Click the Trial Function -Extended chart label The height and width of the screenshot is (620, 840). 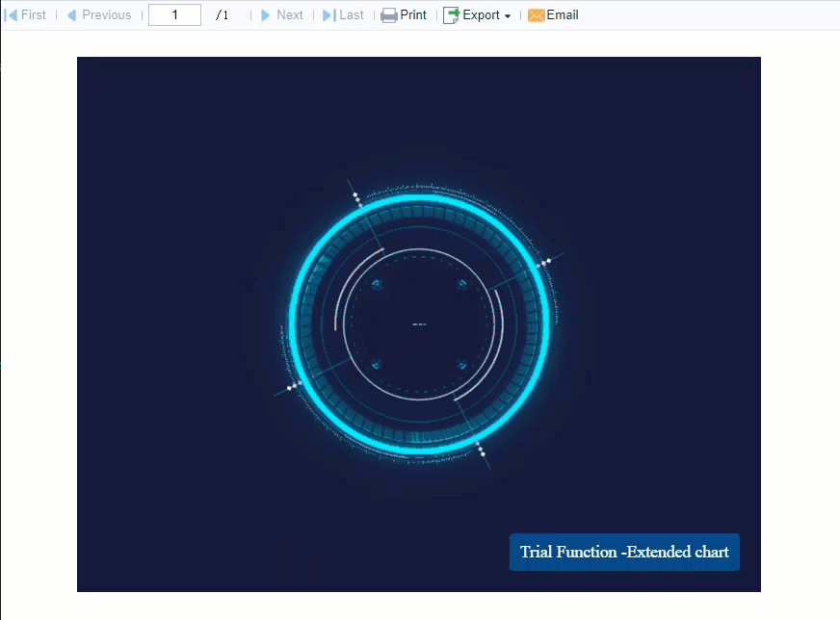624,552
